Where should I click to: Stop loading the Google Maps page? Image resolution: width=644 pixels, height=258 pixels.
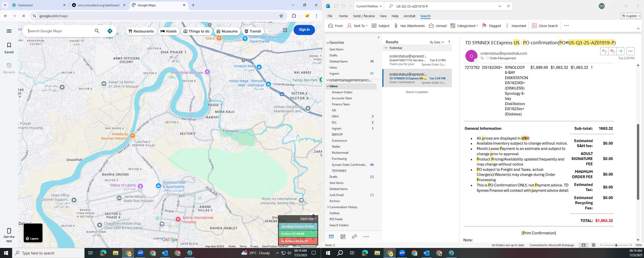pos(23,16)
